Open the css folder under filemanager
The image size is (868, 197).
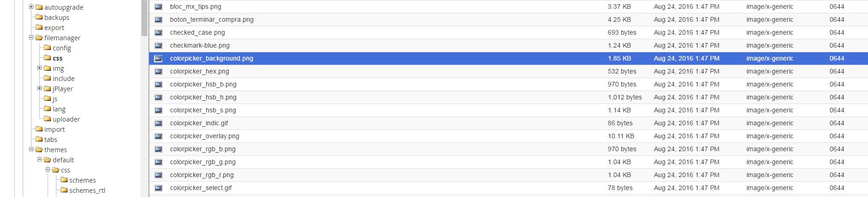point(57,58)
